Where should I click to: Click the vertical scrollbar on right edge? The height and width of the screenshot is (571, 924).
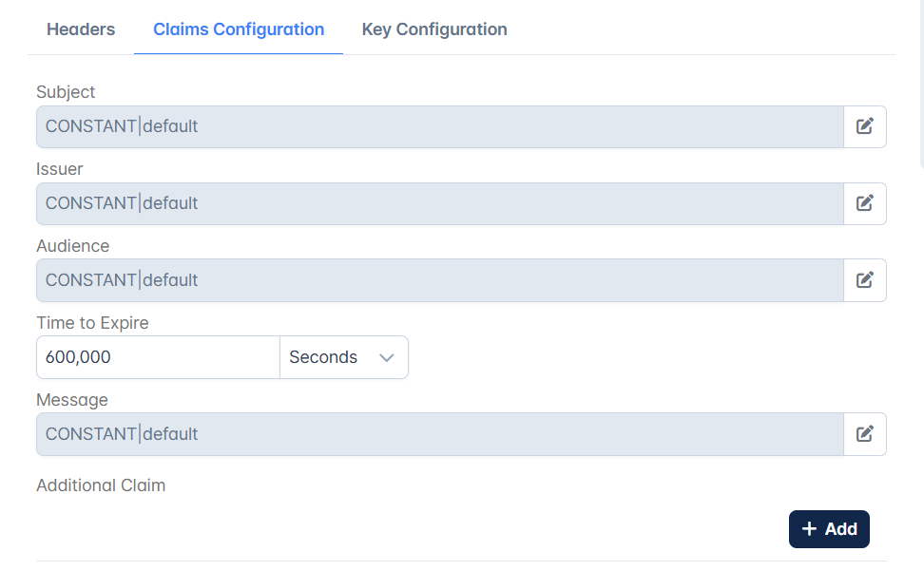click(x=922, y=83)
